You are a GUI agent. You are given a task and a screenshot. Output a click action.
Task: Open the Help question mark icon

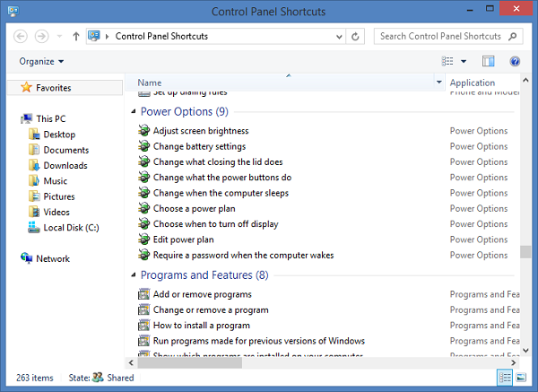pyautogui.click(x=515, y=62)
